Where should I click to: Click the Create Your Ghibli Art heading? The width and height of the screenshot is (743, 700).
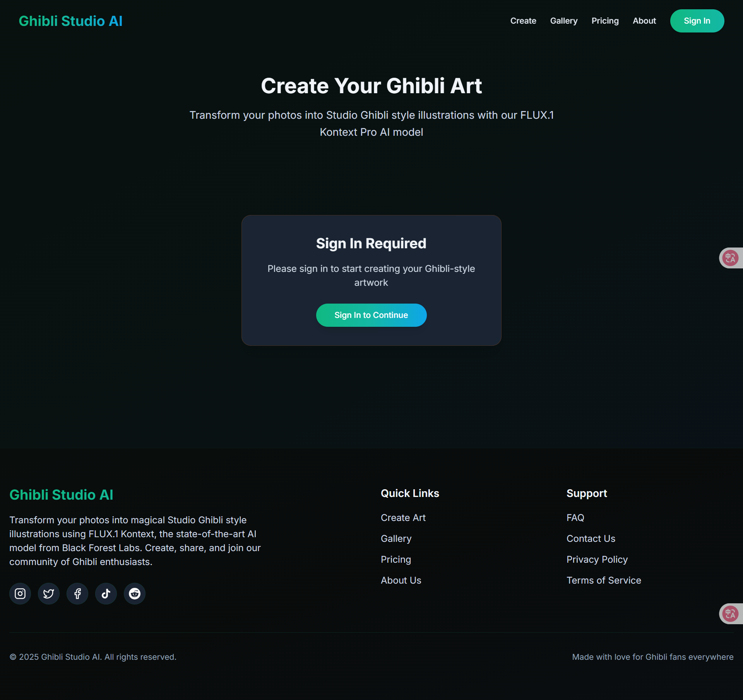click(371, 85)
